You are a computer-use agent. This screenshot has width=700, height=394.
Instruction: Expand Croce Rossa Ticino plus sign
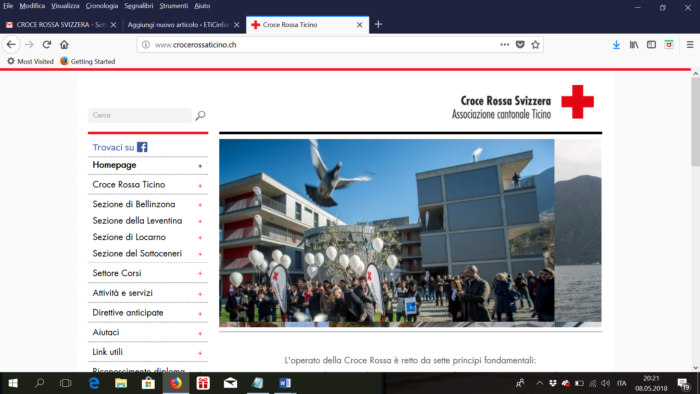click(200, 186)
